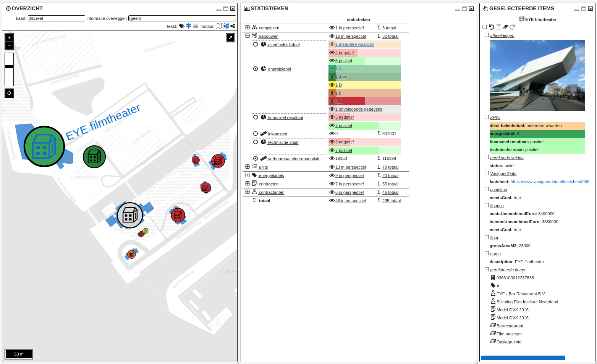Screen dimensions: 597x364
Task: Click the 7 positief financieel resultaat bar
Action: point(365,126)
